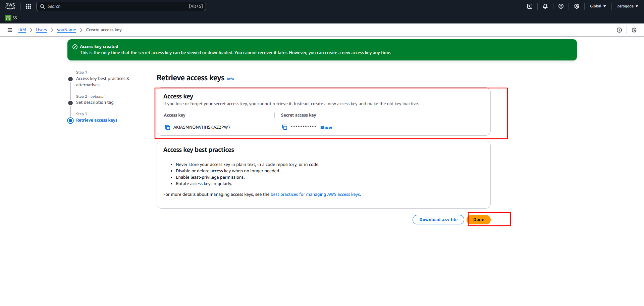Viewport: 644px width, 306px height.
Task: Navigate to the IAM breadcrumb
Action: tap(22, 30)
